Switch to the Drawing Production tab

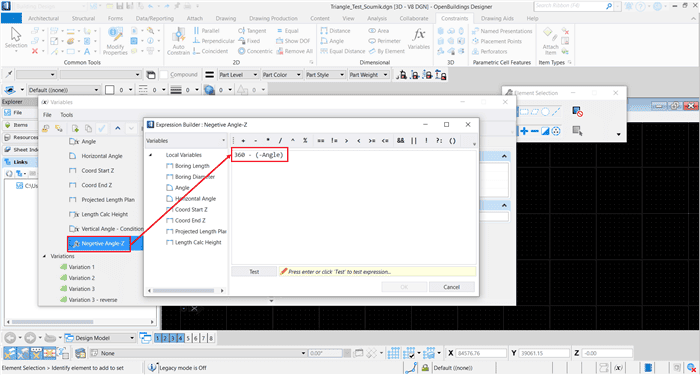point(273,18)
